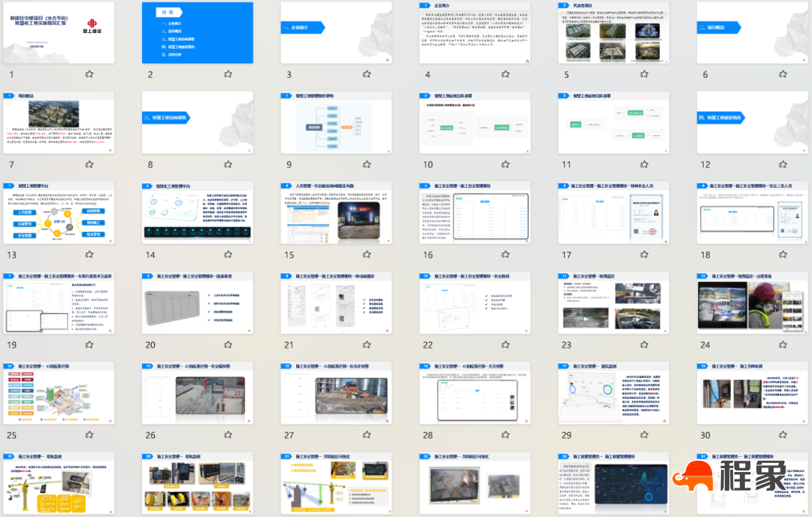Open the 视频监控 slide showing worker photos
Image resolution: width=812 pixels, height=517 pixels.
tap(752, 303)
